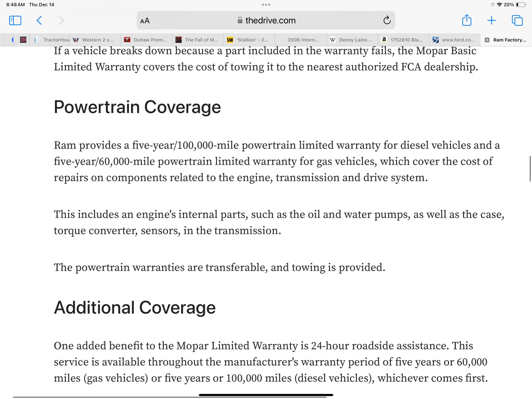Switch to the www.ford.co... tab
Viewport: 532px width, 399px height.
(x=455, y=40)
